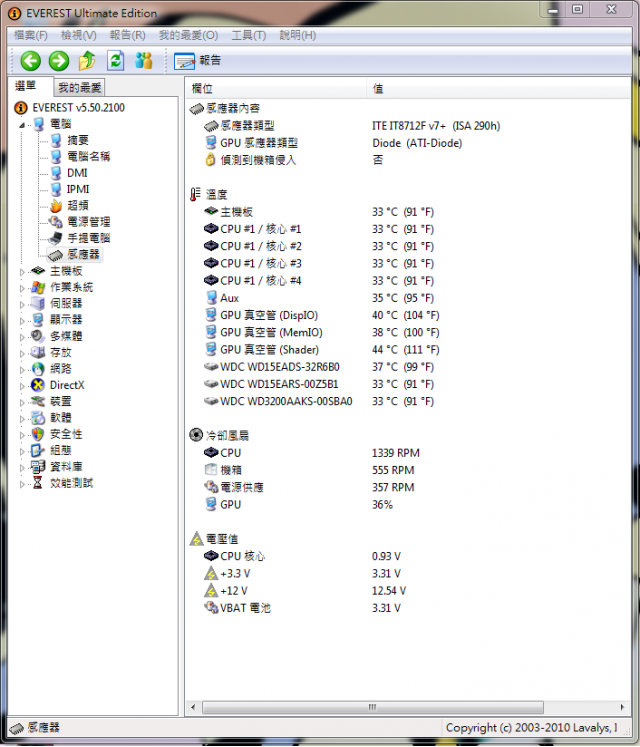Click the 多媒體 speaker icon
This screenshot has height=747, width=640.
point(38,336)
